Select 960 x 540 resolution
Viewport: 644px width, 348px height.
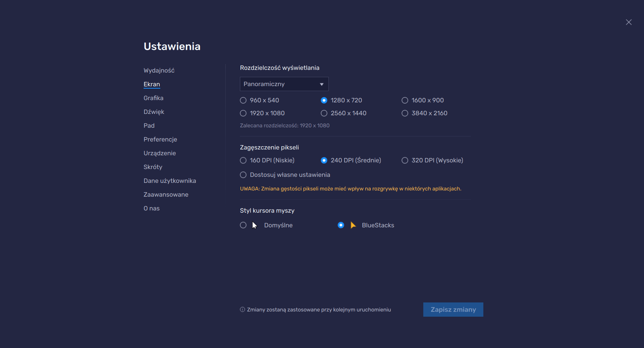[243, 100]
